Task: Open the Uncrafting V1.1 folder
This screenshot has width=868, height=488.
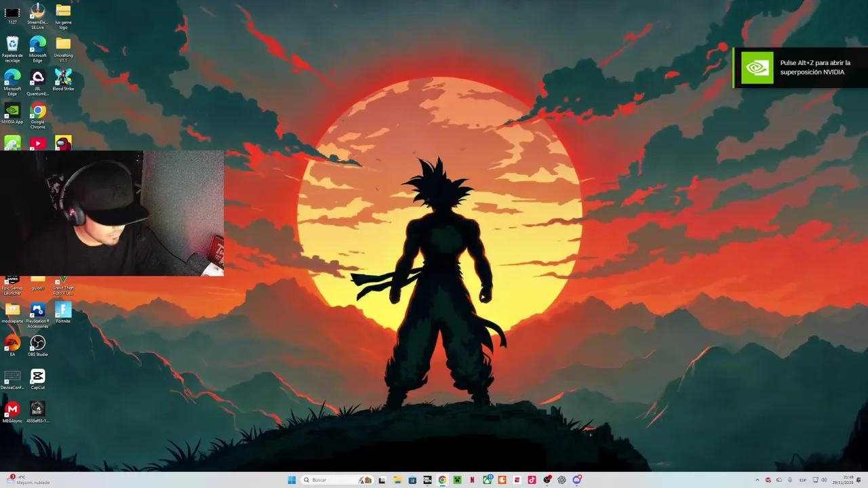Action: (63, 49)
